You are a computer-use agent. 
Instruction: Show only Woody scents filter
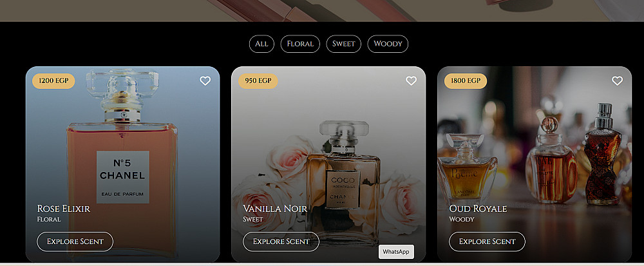[388, 44]
